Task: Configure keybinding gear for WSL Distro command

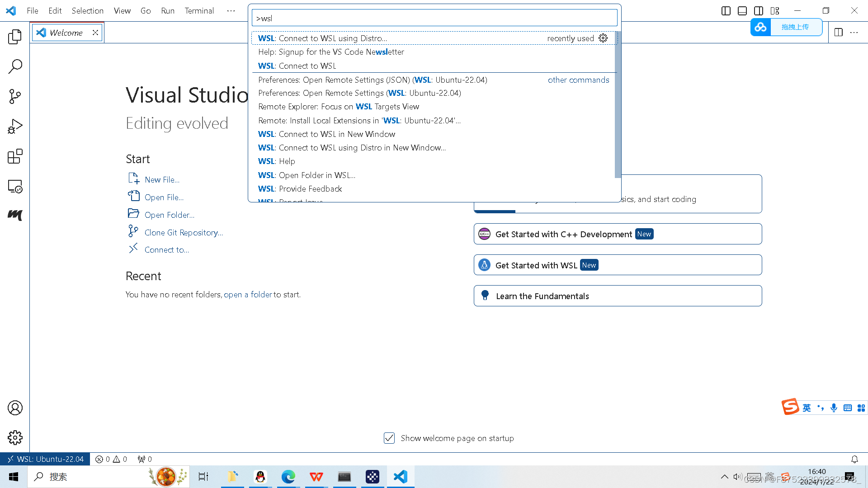Action: (x=603, y=38)
